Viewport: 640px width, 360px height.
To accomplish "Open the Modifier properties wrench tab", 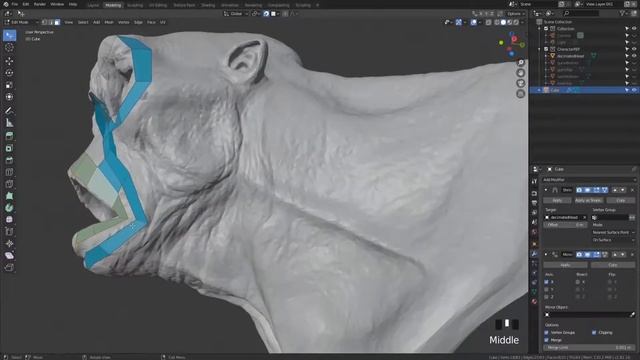I will [534, 254].
